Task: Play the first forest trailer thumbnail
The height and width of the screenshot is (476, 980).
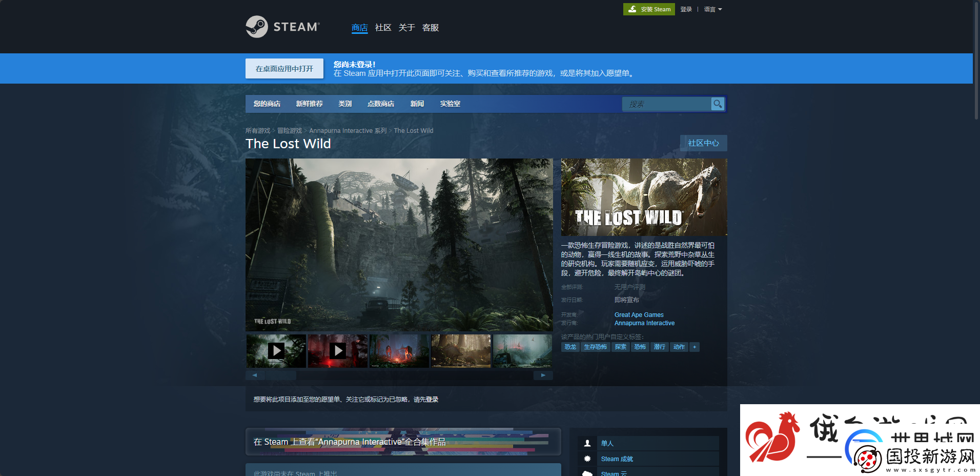Action: click(x=276, y=351)
